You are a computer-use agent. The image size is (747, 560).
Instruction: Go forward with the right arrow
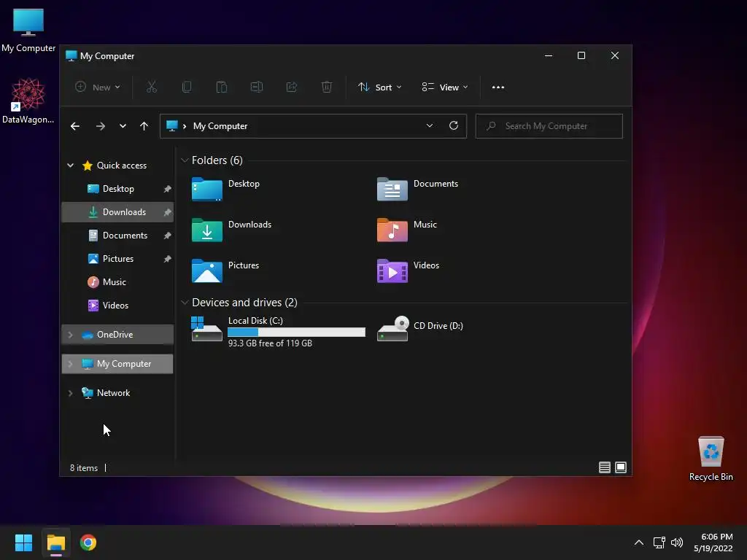100,126
